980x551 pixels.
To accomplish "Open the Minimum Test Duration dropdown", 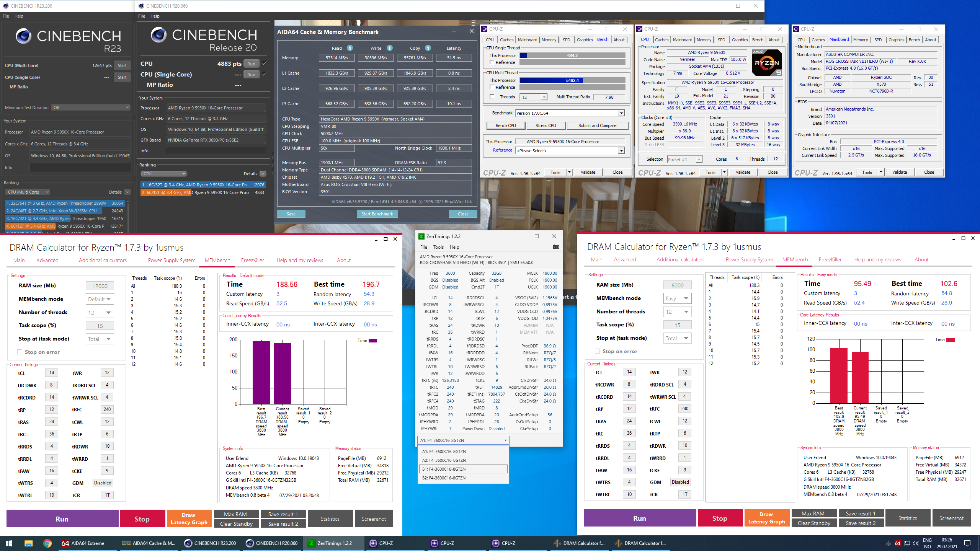I will pyautogui.click(x=91, y=108).
